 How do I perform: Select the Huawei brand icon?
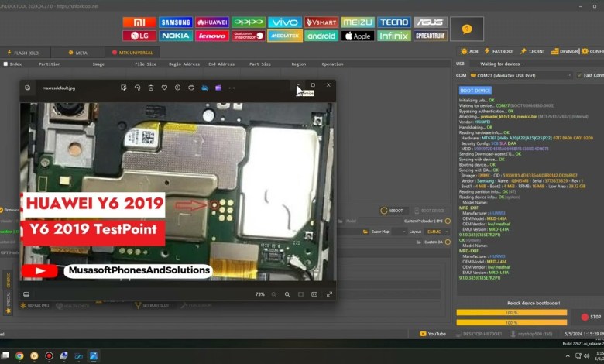pos(211,22)
